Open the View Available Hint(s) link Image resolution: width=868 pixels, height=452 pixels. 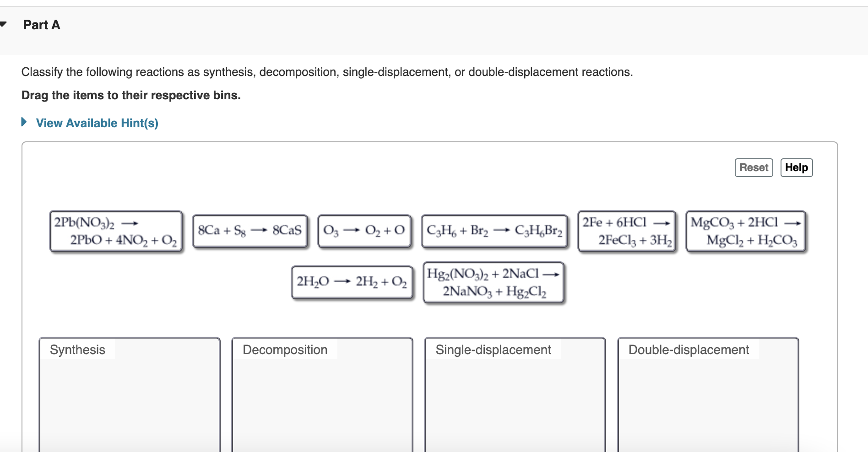point(97,123)
